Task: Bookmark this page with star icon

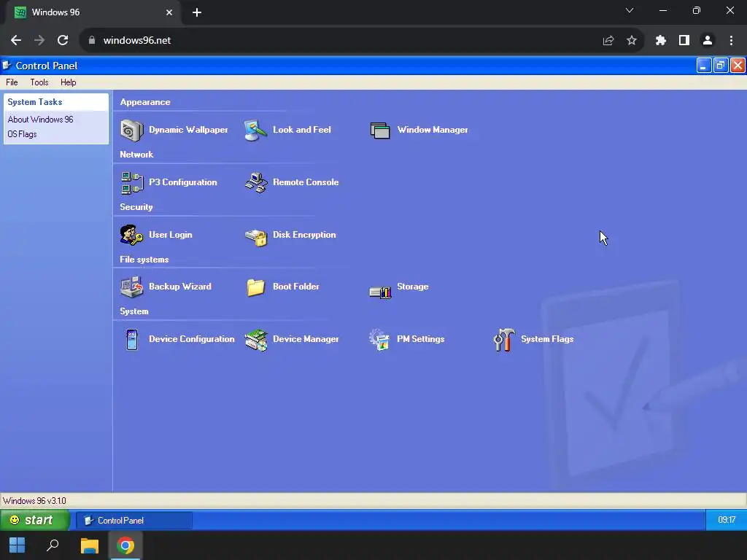Action: 632,41
